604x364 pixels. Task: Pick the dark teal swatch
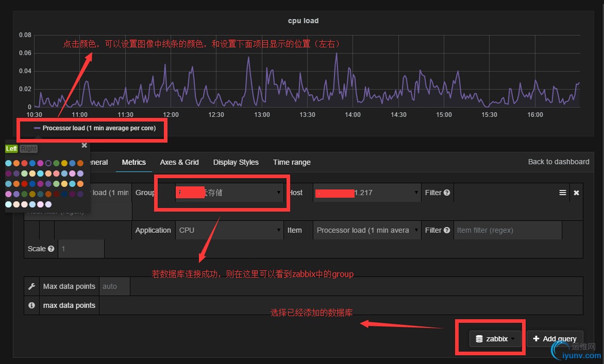pos(40,194)
